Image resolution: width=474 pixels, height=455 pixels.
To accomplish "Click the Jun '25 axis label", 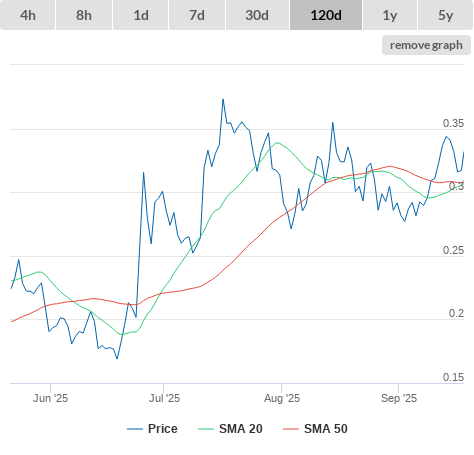I will (50, 398).
